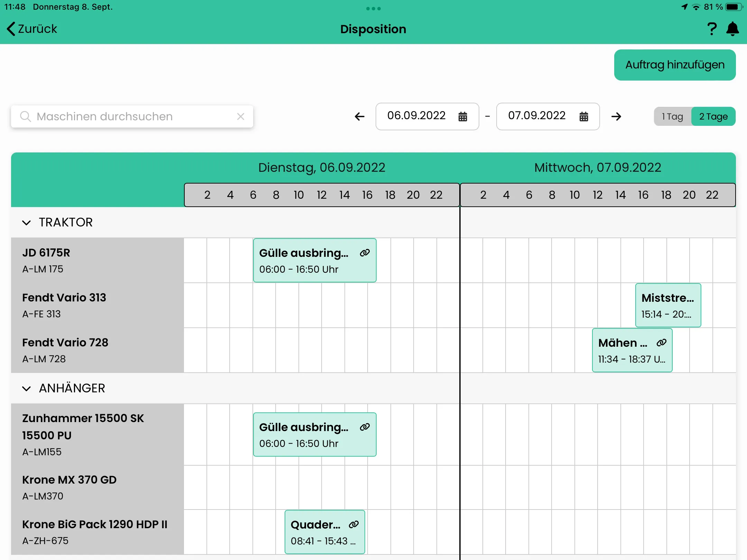The image size is (747, 560).
Task: Go to next date range arrow
Action: (x=616, y=116)
